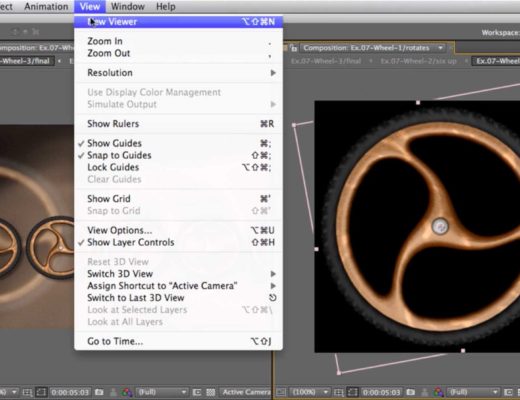520x400 pixels.
Task: Open the Animation menu
Action: [x=46, y=7]
